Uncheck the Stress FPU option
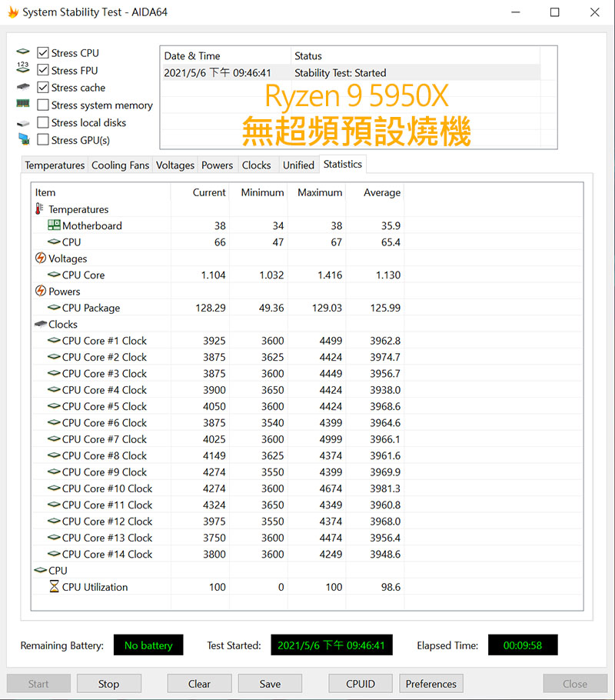Screen dimensions: 615x700 point(43,70)
